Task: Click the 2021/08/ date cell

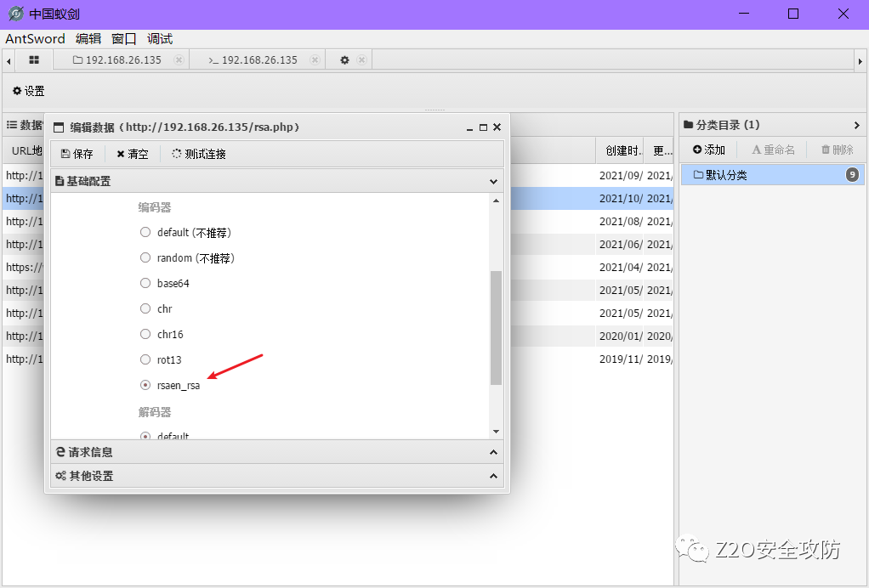Action: click(x=621, y=222)
